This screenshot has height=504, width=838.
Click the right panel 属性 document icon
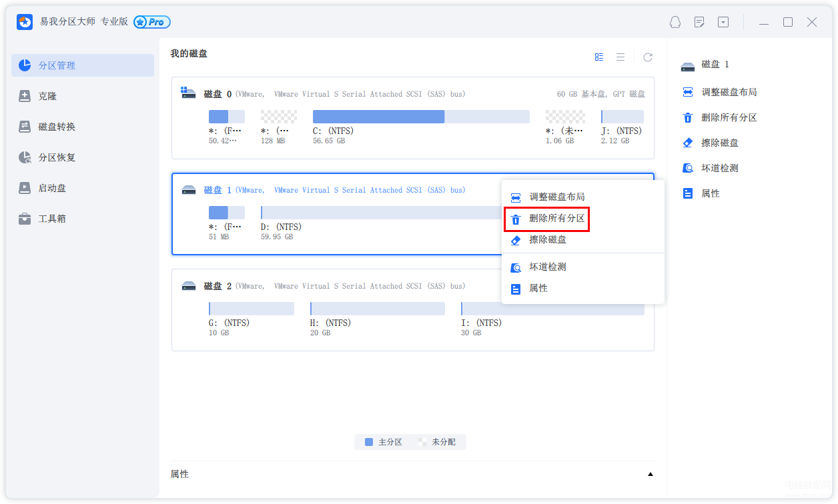[688, 193]
